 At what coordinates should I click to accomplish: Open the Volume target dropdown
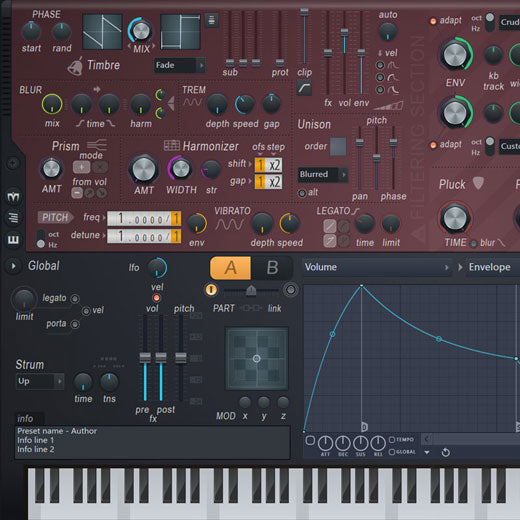tap(377, 267)
